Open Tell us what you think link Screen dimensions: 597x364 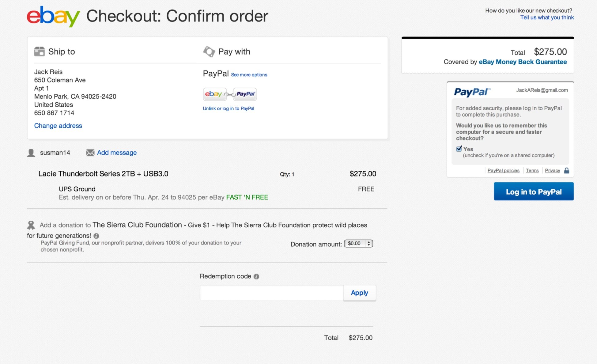coord(547,17)
